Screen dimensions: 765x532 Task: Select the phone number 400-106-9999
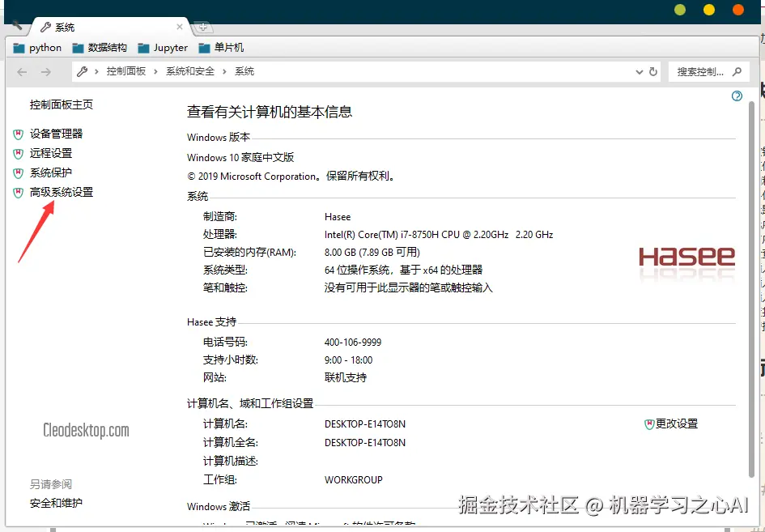pyautogui.click(x=353, y=343)
